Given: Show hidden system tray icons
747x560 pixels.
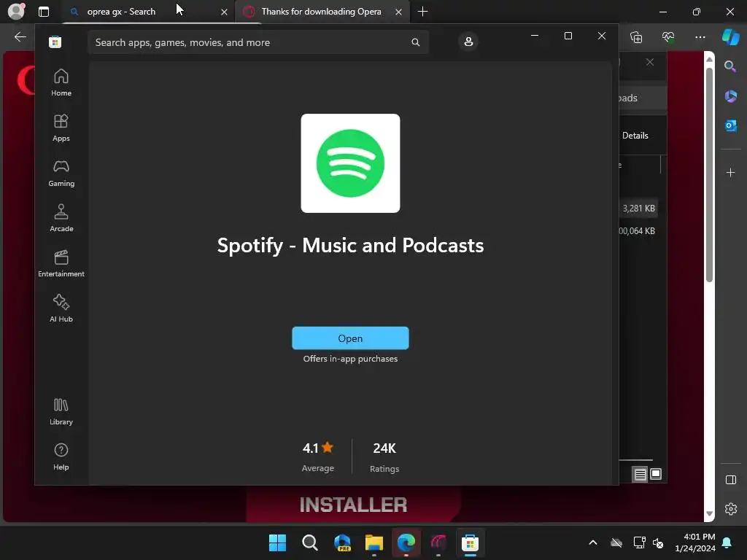Looking at the screenshot, I should click(x=593, y=542).
